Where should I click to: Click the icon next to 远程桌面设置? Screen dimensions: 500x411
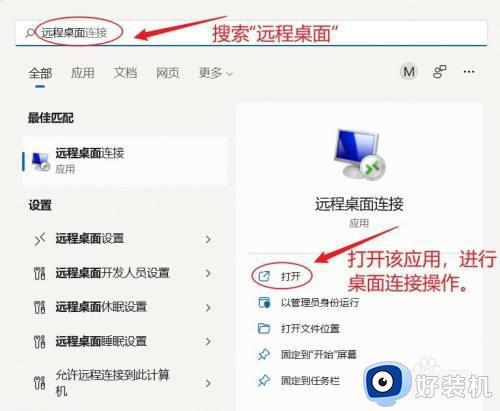(x=40, y=239)
